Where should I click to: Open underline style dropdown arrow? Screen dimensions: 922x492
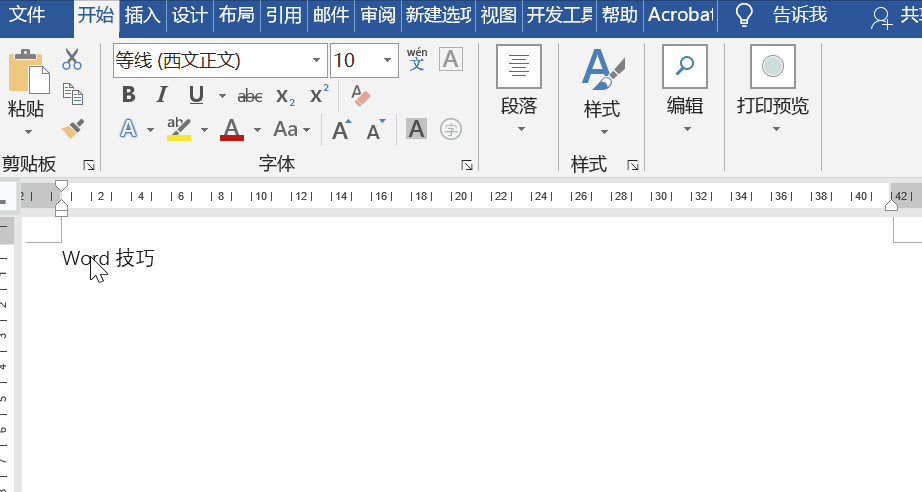point(222,96)
